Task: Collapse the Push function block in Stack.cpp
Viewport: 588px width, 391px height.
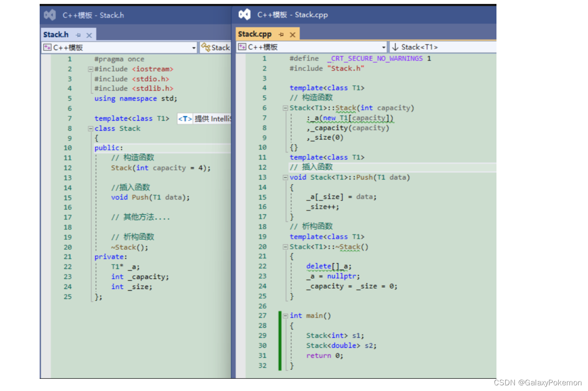Action: coord(285,177)
